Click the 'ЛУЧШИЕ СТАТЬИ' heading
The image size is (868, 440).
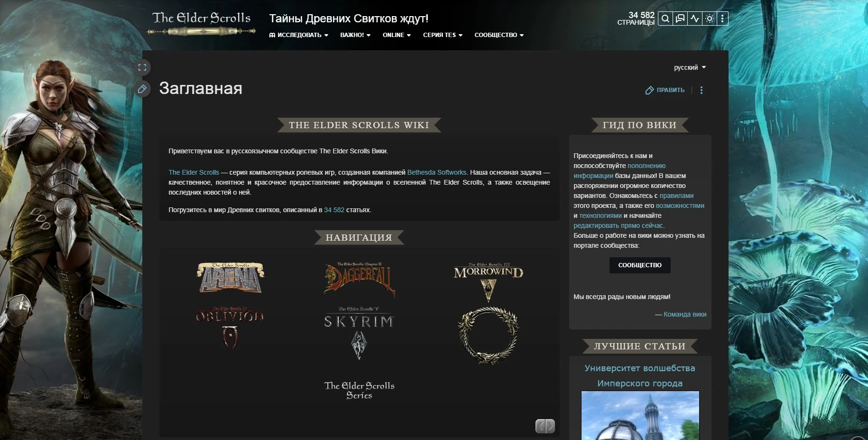(640, 346)
